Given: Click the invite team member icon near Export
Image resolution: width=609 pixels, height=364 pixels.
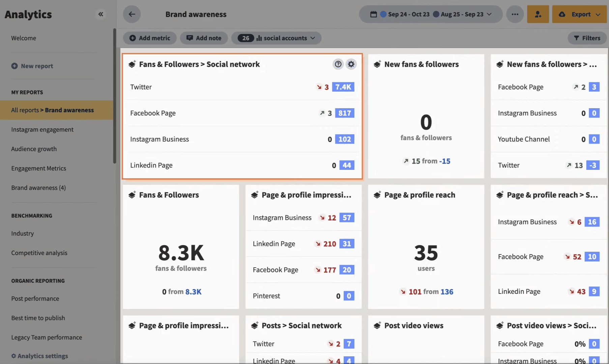Looking at the screenshot, I should [x=538, y=14].
